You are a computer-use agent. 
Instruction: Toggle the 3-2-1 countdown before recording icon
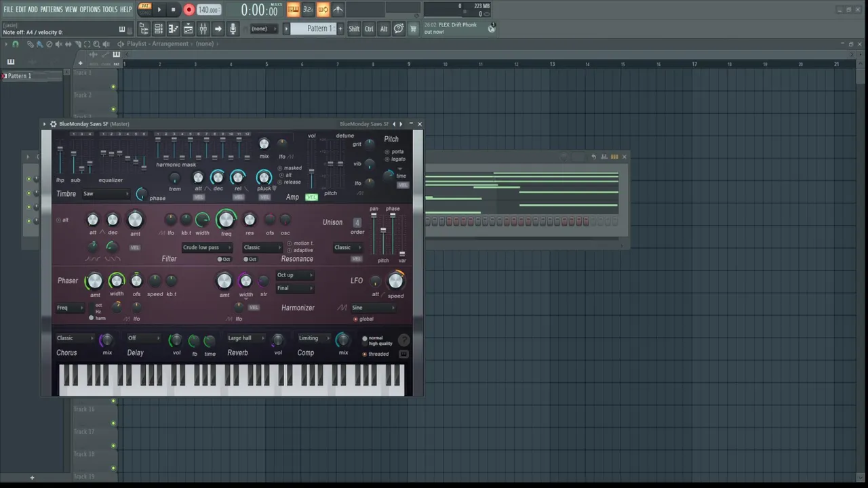tap(308, 9)
